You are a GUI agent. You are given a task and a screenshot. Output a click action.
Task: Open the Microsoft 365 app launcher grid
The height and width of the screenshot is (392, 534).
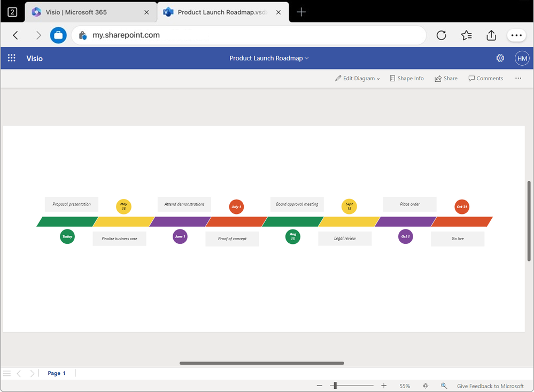(x=11, y=58)
